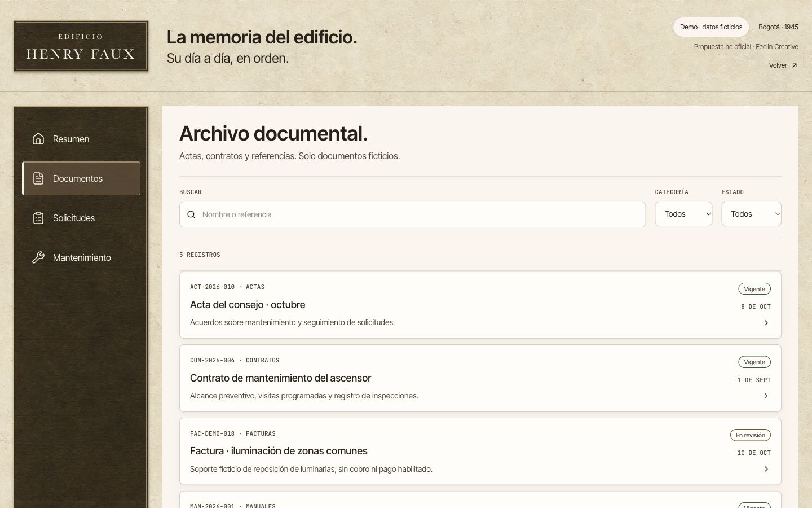Navigate to Solicitudes

(x=81, y=218)
